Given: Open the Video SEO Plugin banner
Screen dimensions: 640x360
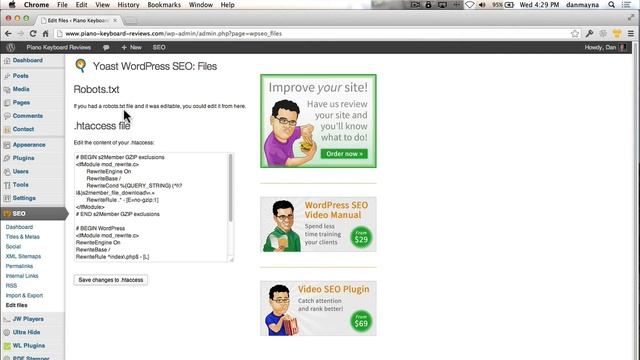Looking at the screenshot, I should tap(318, 308).
